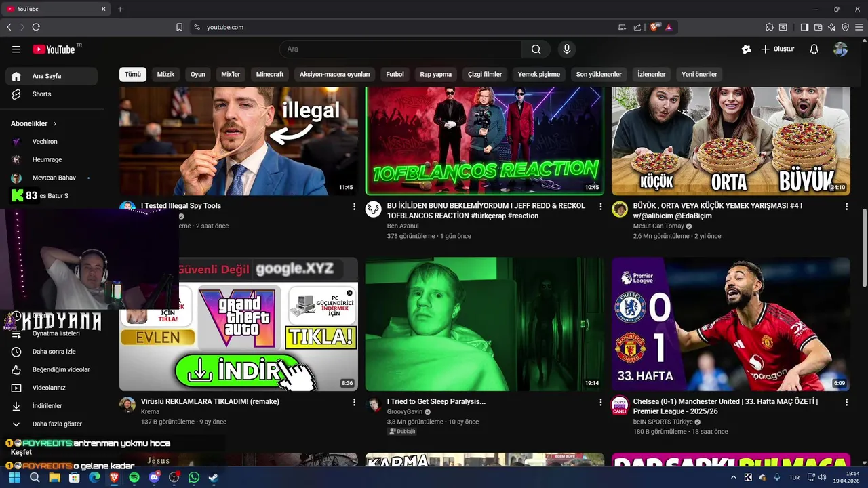Select the Rap yapma filter chip
This screenshot has width=868, height=488.
click(x=436, y=74)
